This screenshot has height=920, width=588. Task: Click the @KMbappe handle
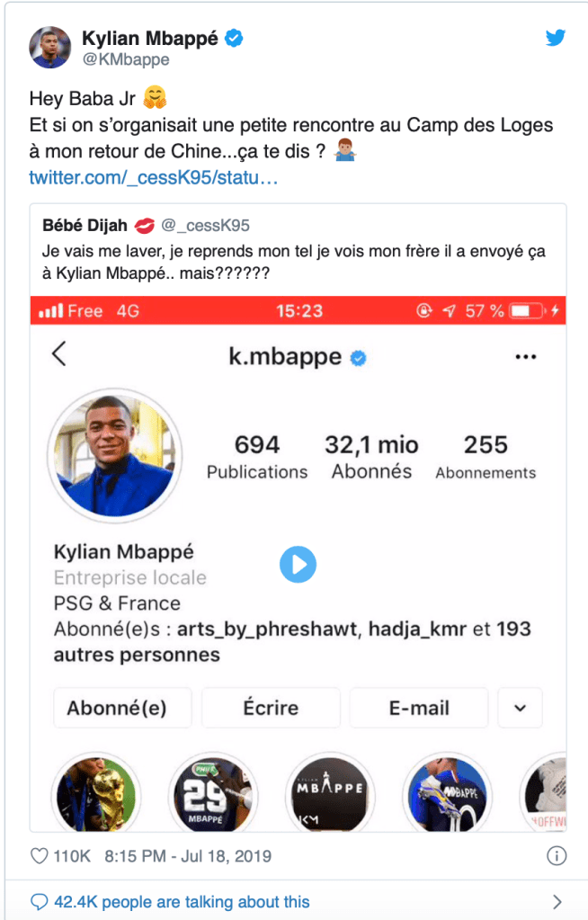tap(126, 59)
